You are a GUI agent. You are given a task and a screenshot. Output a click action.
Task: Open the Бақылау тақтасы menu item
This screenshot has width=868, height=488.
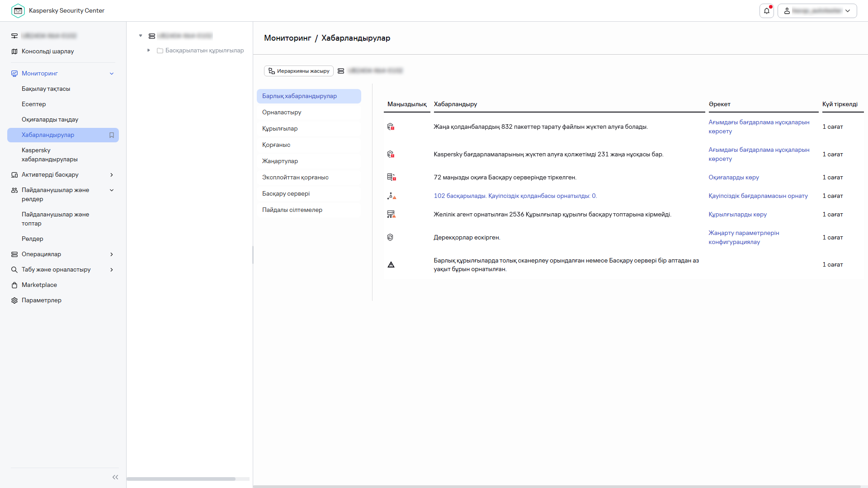click(x=46, y=89)
